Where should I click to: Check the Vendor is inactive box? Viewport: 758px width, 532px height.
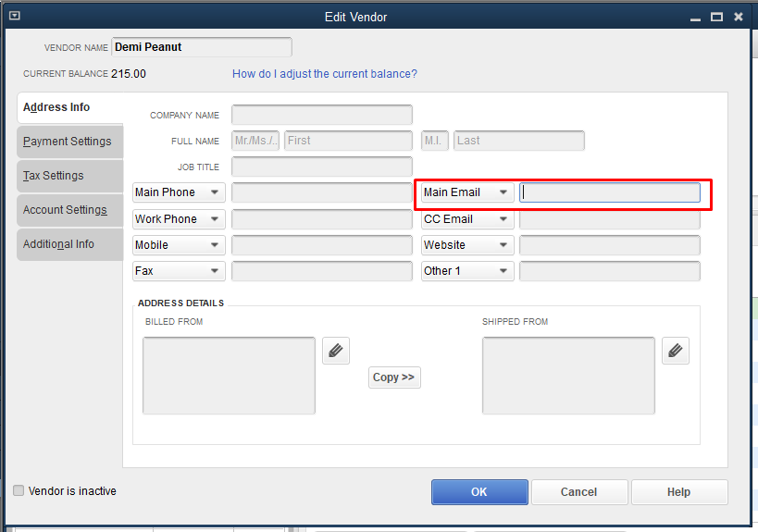click(19, 490)
